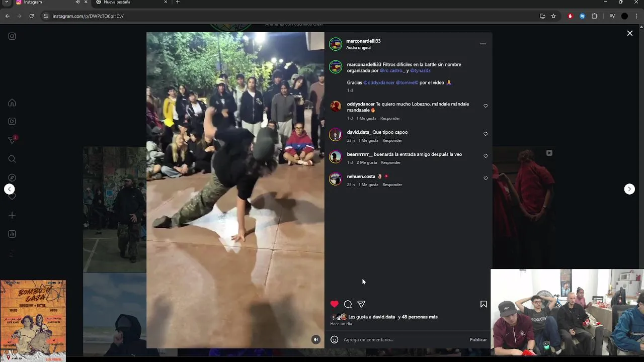Switch to the Nueva pestaña browser tab

(132, 3)
